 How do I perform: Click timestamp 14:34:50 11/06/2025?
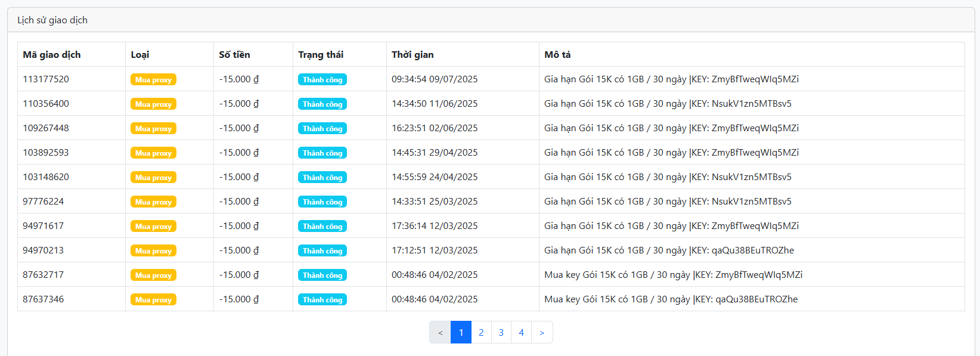(x=435, y=103)
